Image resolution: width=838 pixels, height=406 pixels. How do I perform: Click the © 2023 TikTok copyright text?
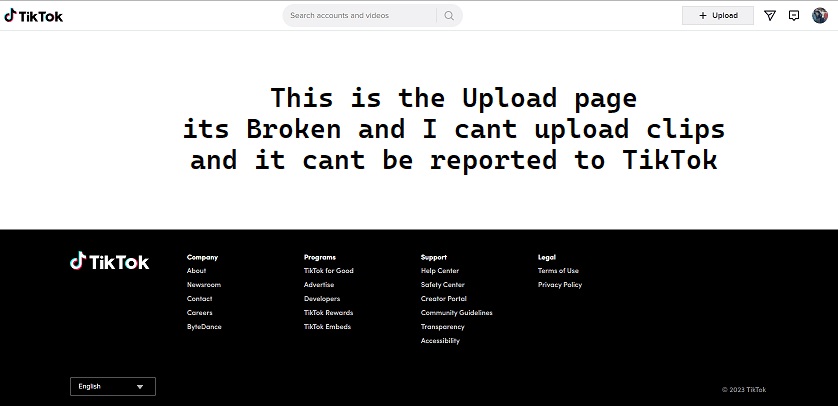[x=743, y=389]
